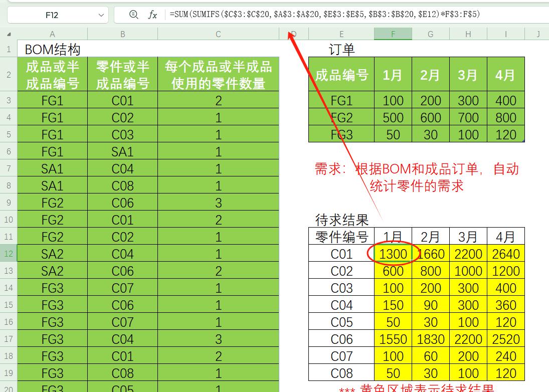The width and height of the screenshot is (549, 392).
Task: Click header '成品或半成品编号' in column A
Action: coord(52,74)
